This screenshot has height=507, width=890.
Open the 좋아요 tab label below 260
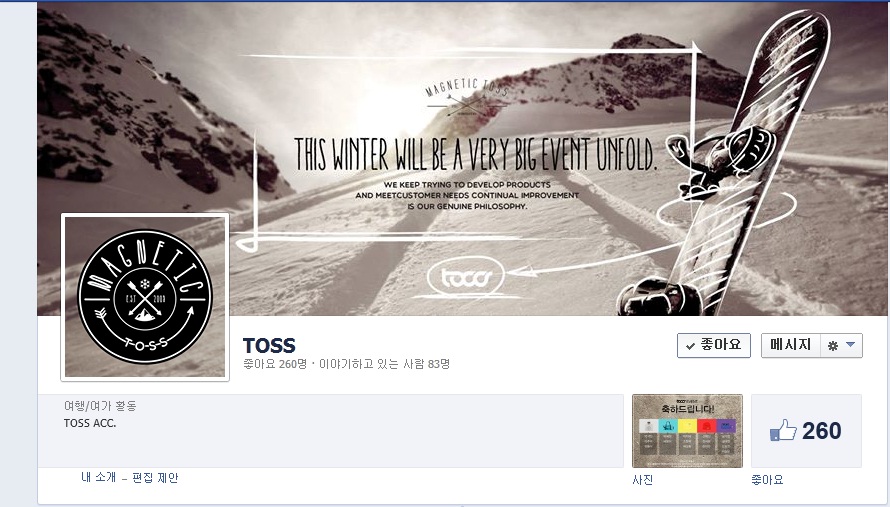767,480
